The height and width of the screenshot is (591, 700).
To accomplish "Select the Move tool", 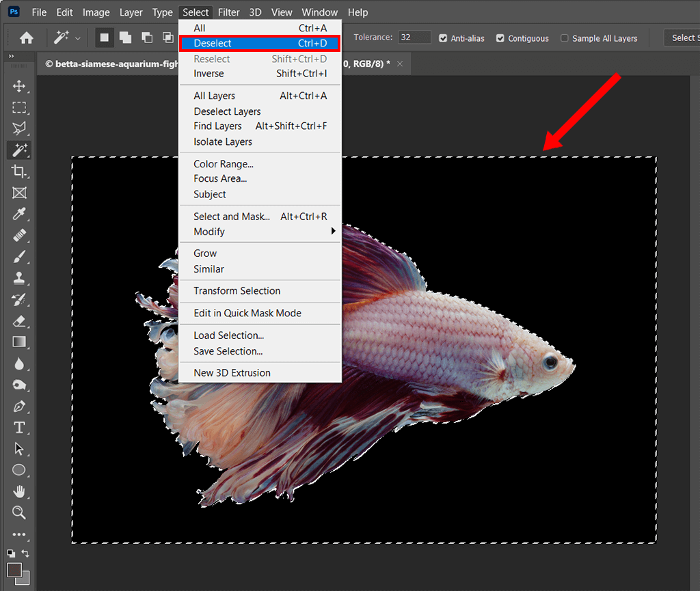I will (18, 86).
